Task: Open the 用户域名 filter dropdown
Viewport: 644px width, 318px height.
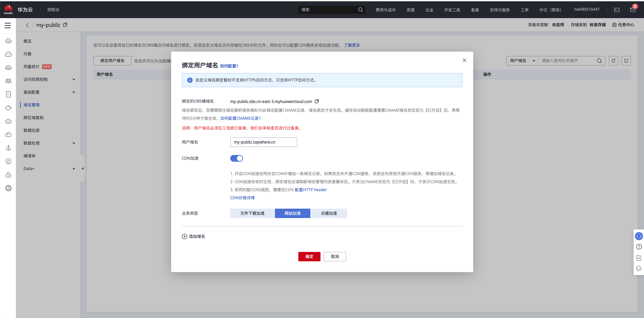Action: (522, 61)
